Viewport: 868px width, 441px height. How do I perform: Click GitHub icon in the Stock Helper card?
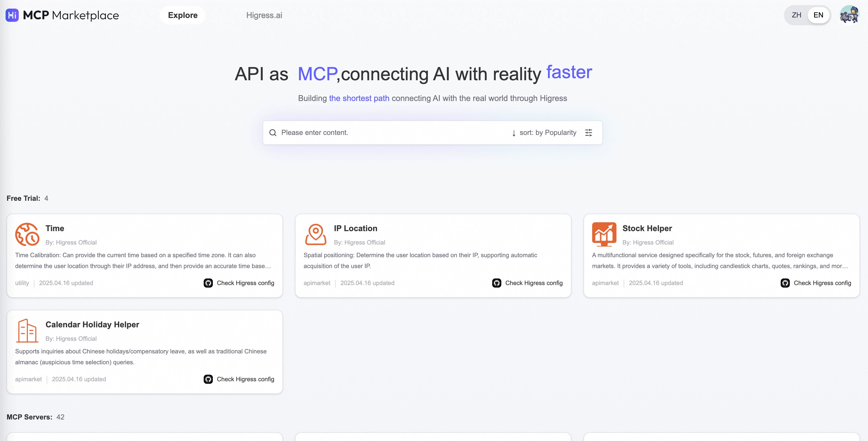[x=785, y=283]
